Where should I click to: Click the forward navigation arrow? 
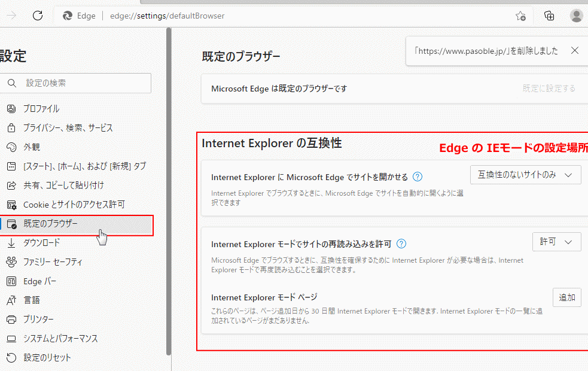[x=11, y=16]
